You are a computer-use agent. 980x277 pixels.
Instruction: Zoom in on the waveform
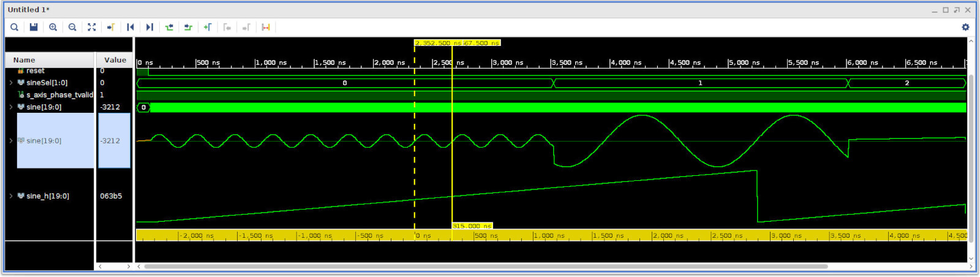[53, 27]
